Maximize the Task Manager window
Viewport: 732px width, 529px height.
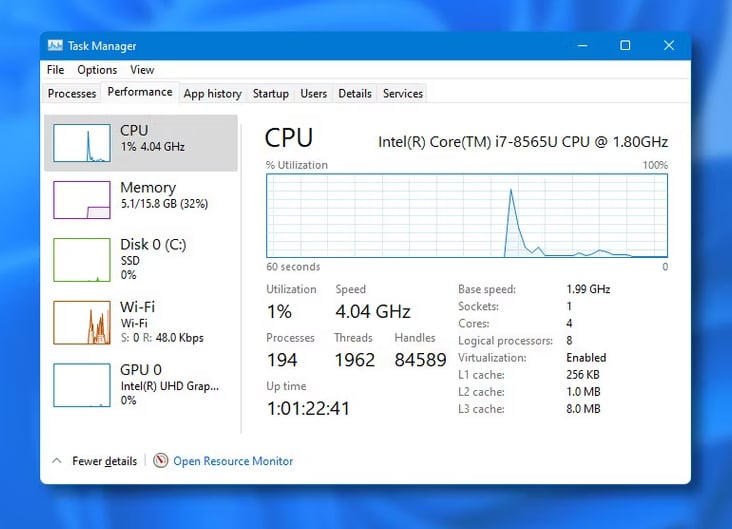tap(625, 45)
